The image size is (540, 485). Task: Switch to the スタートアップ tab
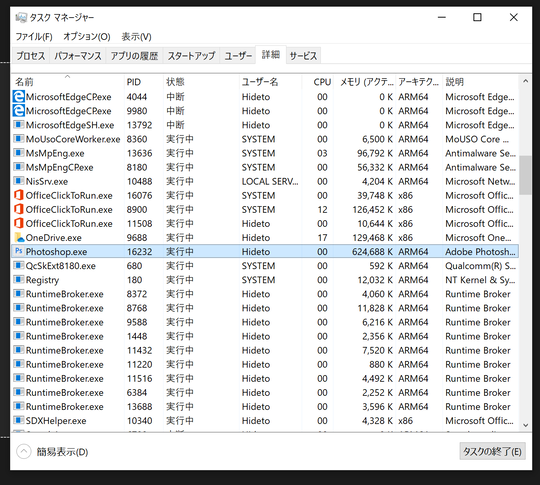tap(191, 56)
